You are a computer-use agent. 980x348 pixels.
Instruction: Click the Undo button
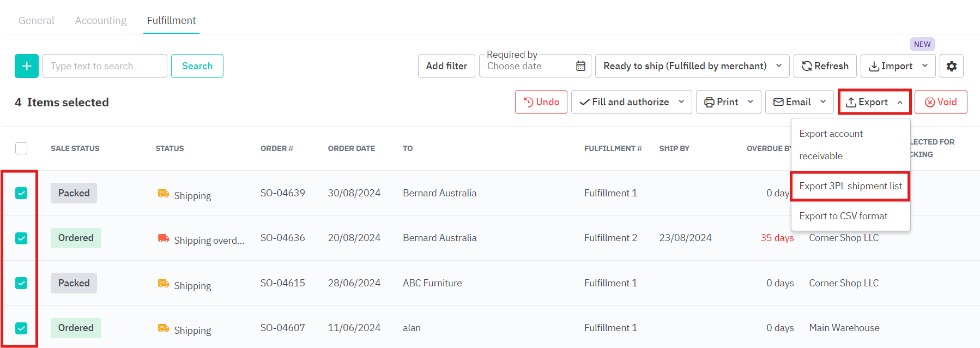[x=541, y=102]
